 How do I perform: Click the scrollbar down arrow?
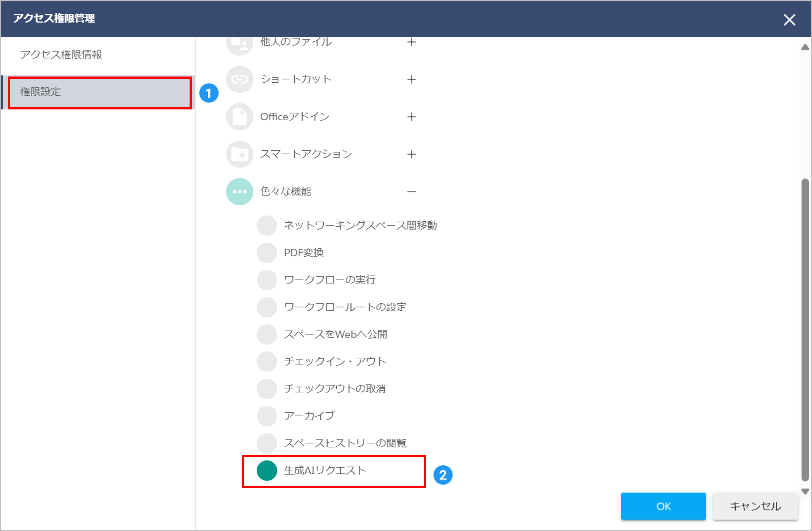(805, 491)
